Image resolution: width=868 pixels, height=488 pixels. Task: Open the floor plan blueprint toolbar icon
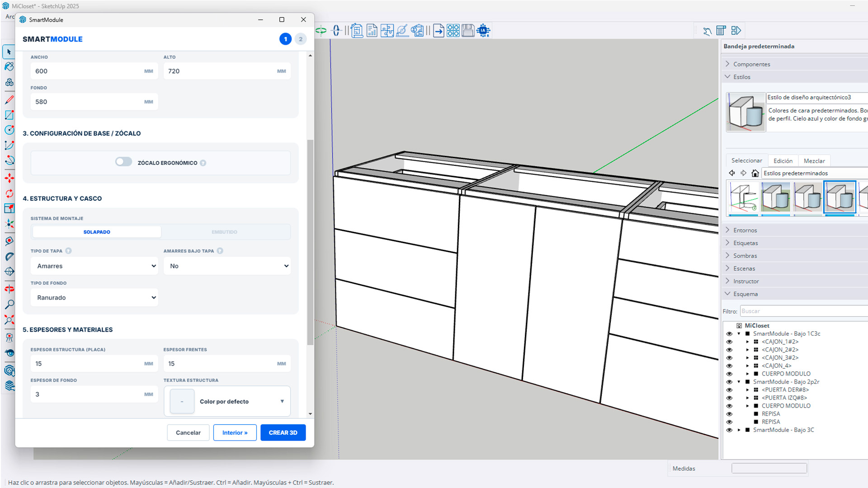coord(357,31)
